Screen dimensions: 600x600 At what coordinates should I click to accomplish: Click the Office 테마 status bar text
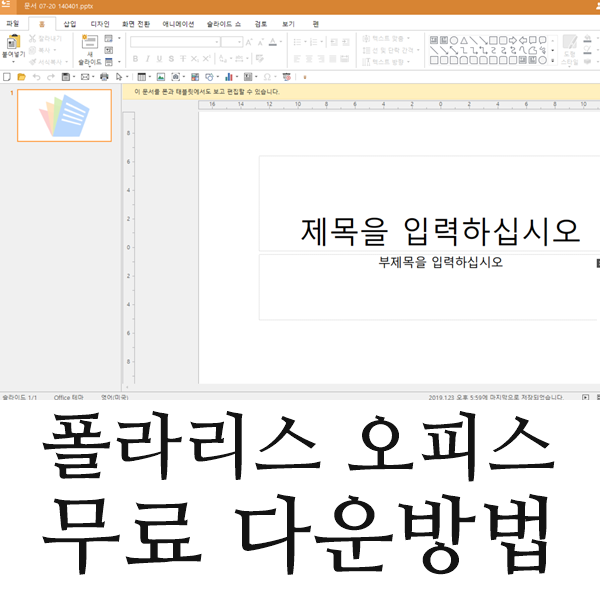tap(68, 397)
